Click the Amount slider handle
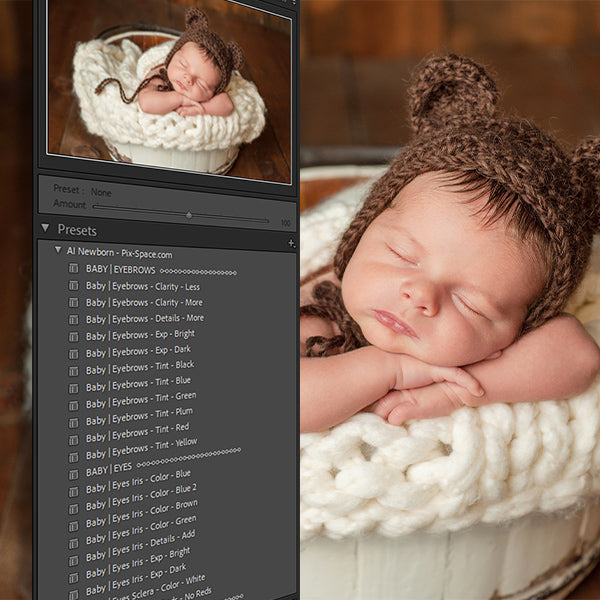Screen dimensions: 600x600 tap(189, 214)
